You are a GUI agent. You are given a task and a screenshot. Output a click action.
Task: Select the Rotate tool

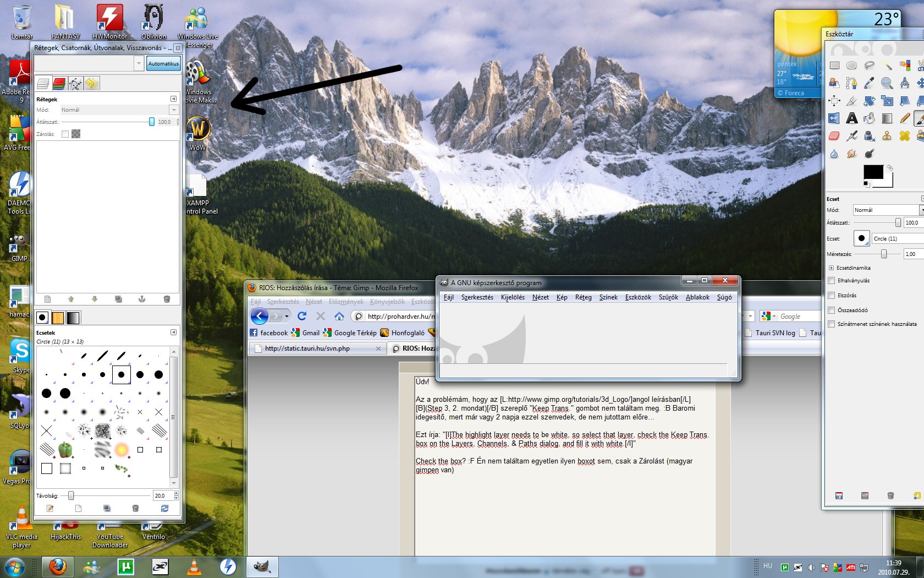(x=870, y=101)
